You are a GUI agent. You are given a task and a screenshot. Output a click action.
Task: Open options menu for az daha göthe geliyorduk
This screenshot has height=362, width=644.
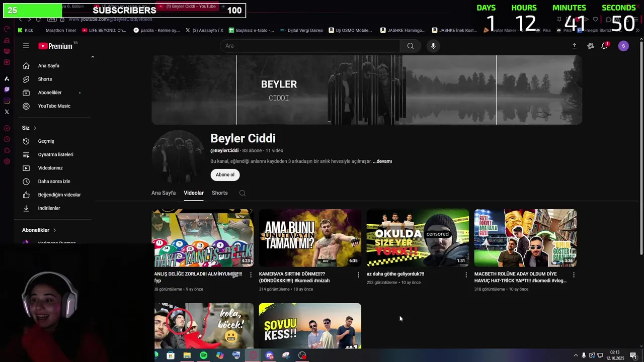pyautogui.click(x=466, y=275)
